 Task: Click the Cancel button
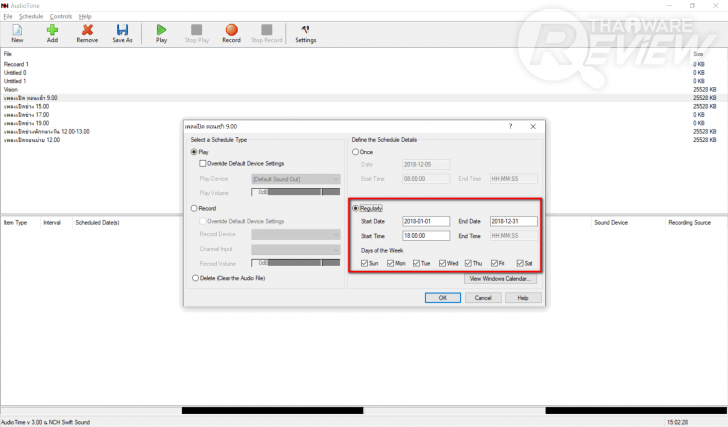483,298
